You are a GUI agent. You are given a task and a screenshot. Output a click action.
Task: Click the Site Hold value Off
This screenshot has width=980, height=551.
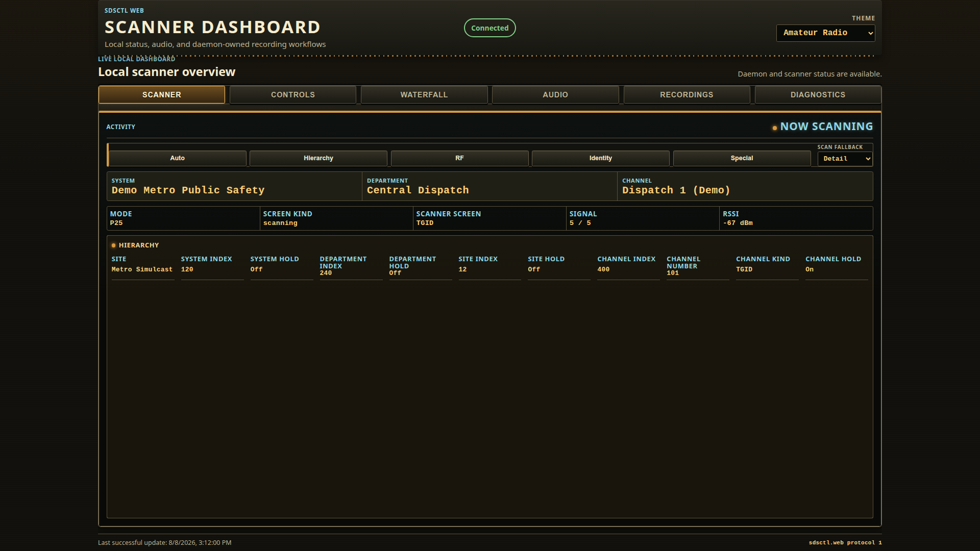click(534, 269)
